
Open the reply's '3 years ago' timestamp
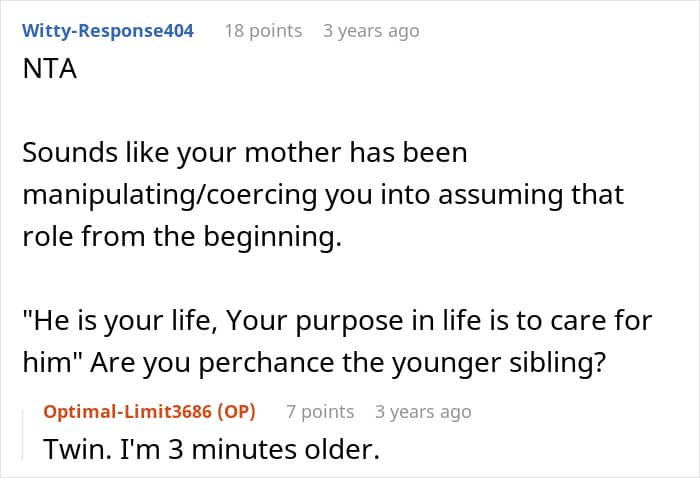(423, 412)
